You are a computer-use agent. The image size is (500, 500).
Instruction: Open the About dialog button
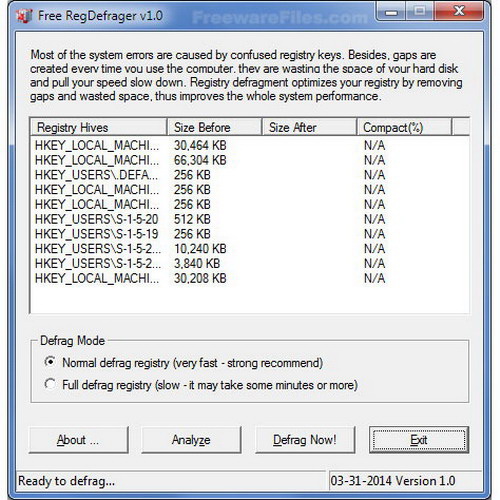[x=79, y=440]
